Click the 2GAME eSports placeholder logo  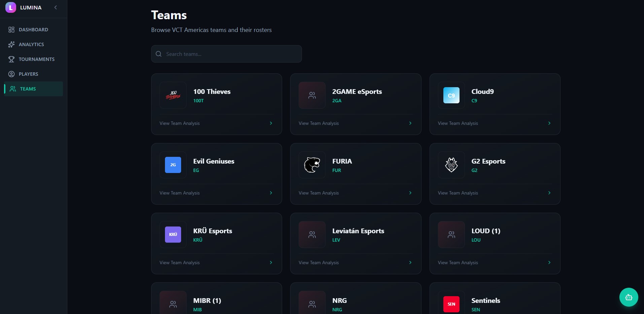[x=312, y=95]
